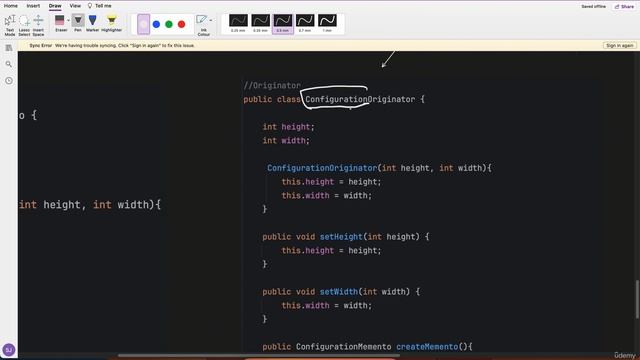This screenshot has height=360, width=640.
Task: Click the 'int width;' field declaration
Action: pyautogui.click(x=286, y=140)
